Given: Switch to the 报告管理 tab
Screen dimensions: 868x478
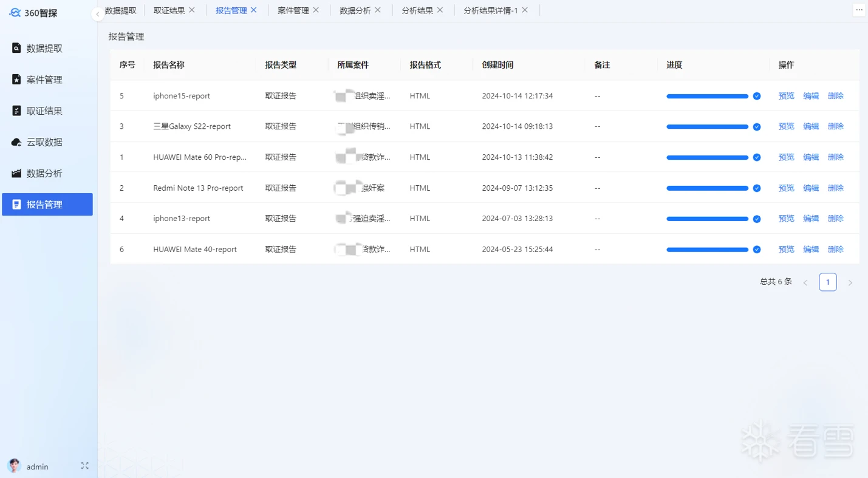Looking at the screenshot, I should tap(231, 10).
